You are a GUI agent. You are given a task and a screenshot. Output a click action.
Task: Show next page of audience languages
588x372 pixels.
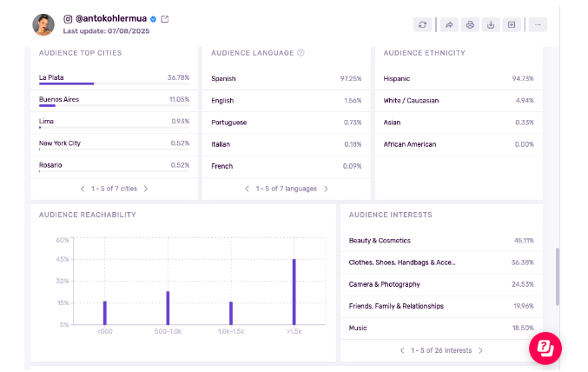(x=327, y=188)
